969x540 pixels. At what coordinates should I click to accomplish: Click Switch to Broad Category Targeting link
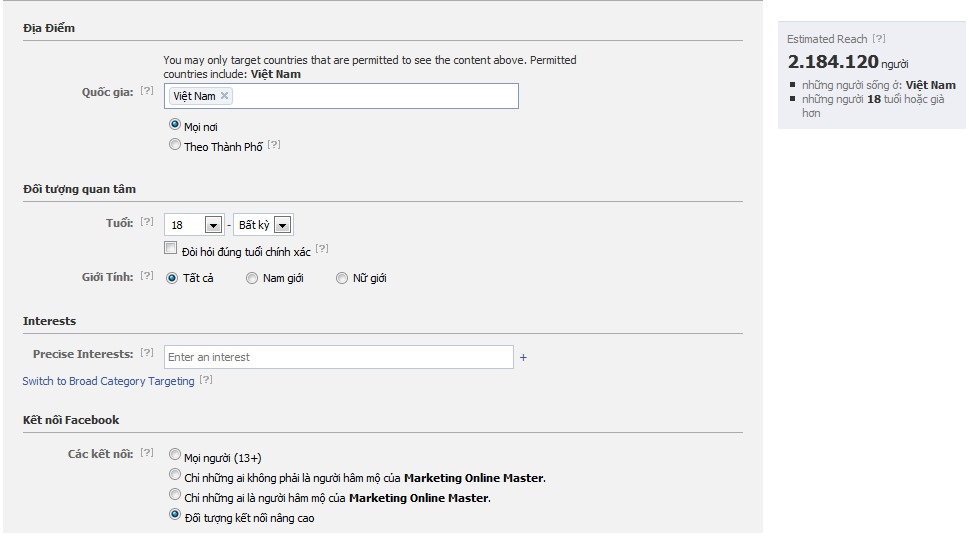(x=108, y=381)
